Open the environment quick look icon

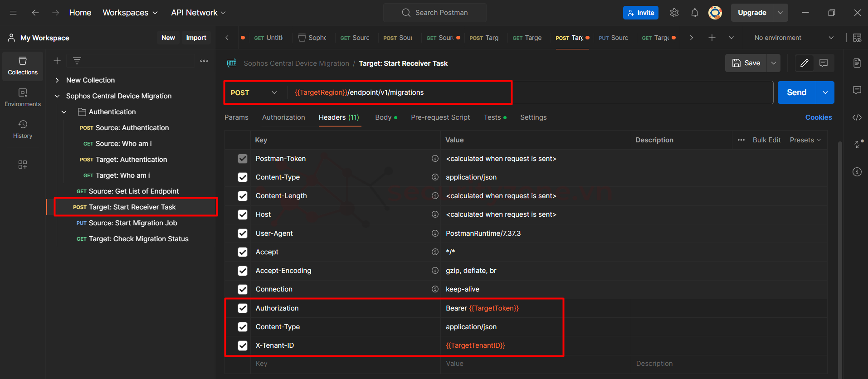coord(857,38)
